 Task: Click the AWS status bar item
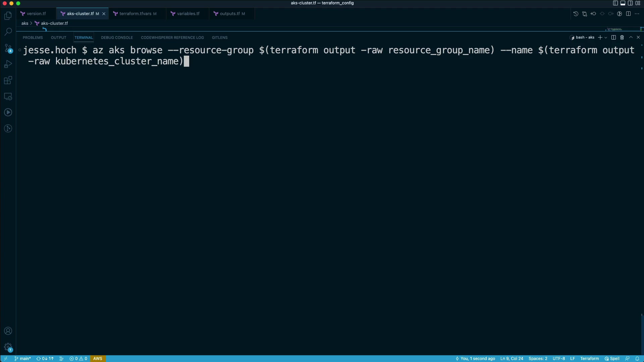coord(98,359)
